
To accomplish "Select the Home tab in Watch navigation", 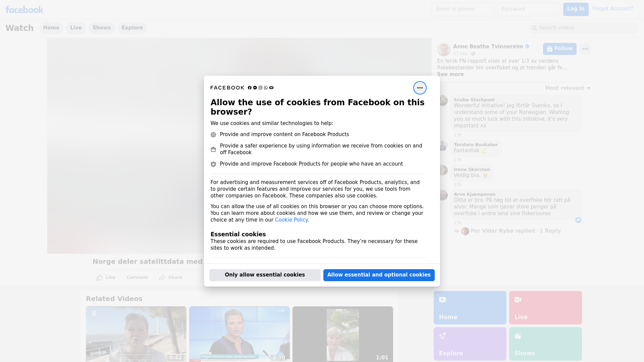I will [51, 28].
